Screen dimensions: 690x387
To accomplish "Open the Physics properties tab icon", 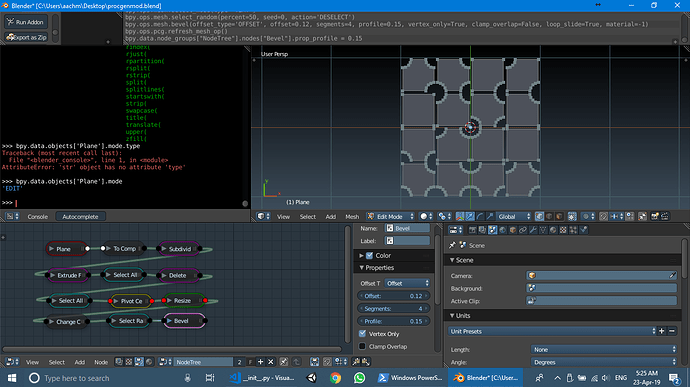I will 583,230.
